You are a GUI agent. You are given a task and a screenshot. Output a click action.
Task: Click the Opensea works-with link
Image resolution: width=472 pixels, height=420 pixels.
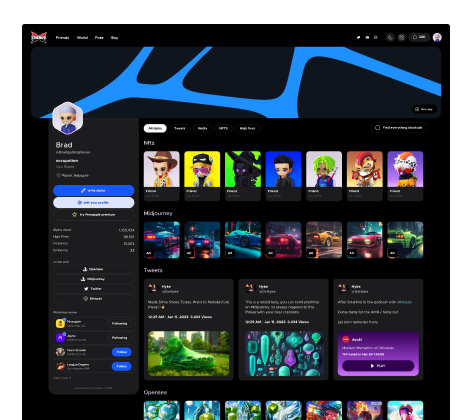click(x=94, y=269)
